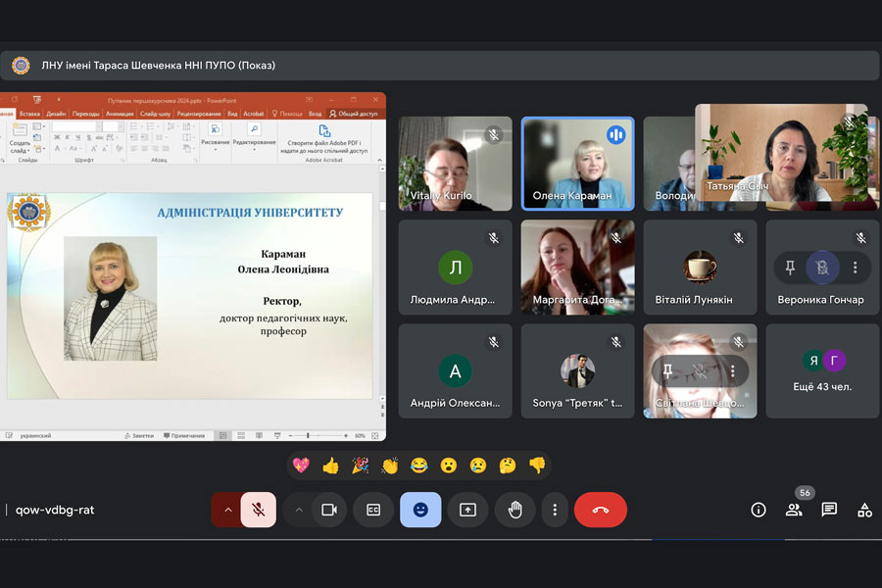The height and width of the screenshot is (588, 882).
Task: Toggle closed captions CC button
Action: [x=373, y=510]
